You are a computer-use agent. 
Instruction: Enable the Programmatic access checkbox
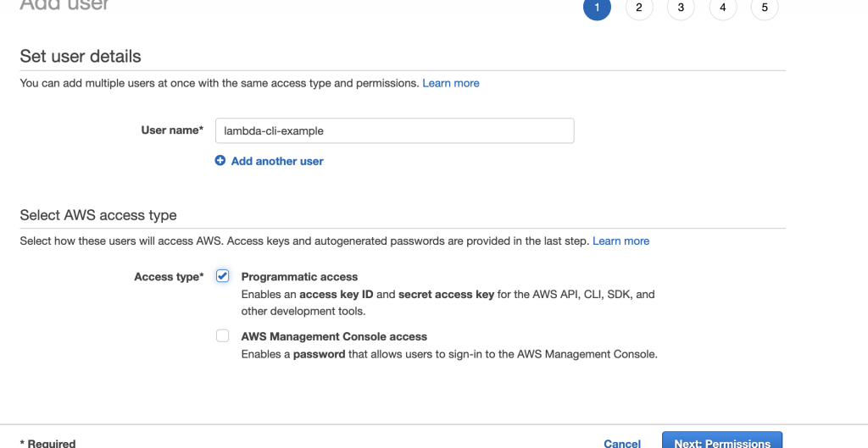tap(223, 275)
